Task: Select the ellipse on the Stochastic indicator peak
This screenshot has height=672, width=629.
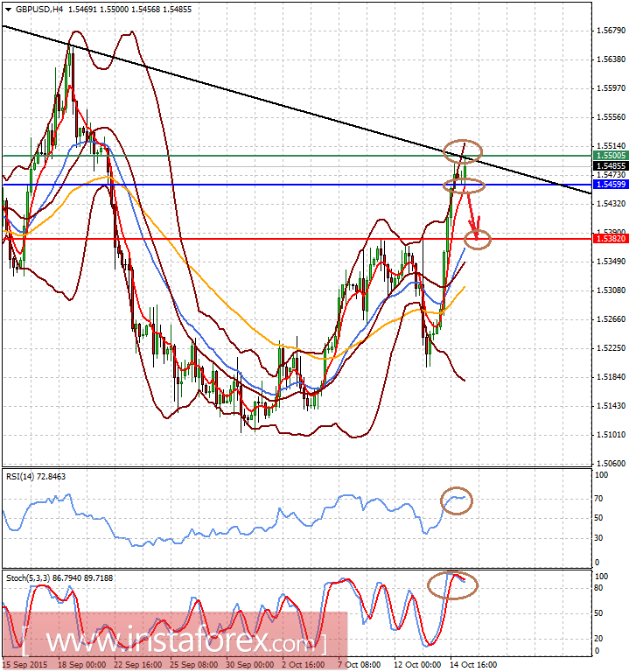Action: tap(453, 584)
